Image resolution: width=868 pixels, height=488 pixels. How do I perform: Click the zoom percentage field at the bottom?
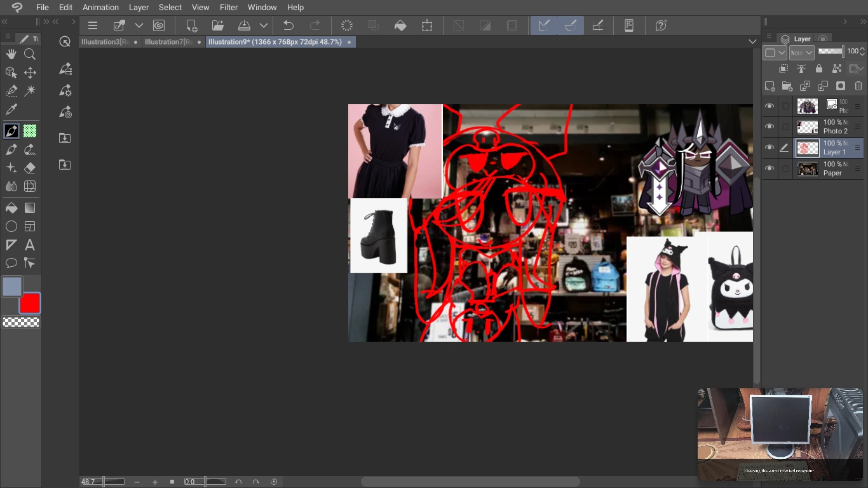point(88,481)
